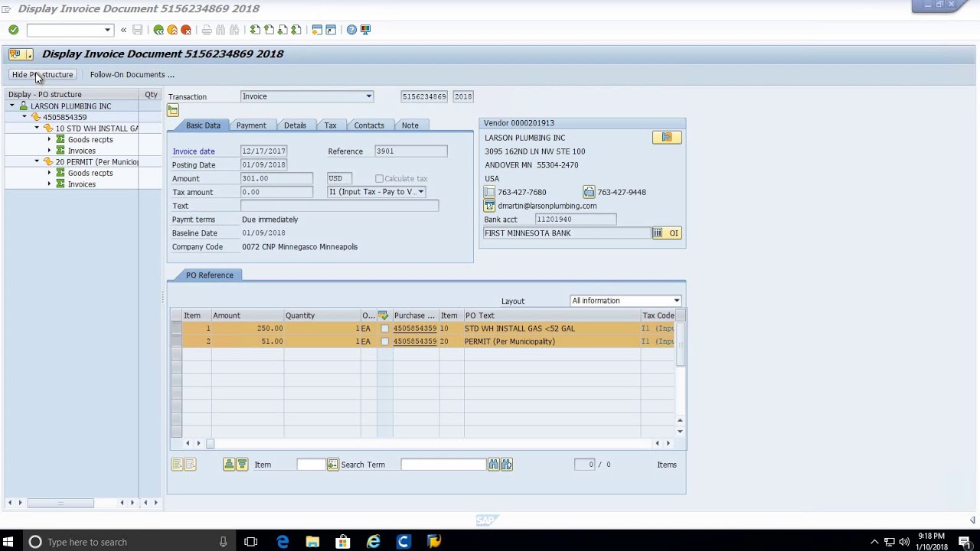This screenshot has height=551, width=980.
Task: Open the tax code dropdown I1 Input Tax
Action: pyautogui.click(x=420, y=192)
